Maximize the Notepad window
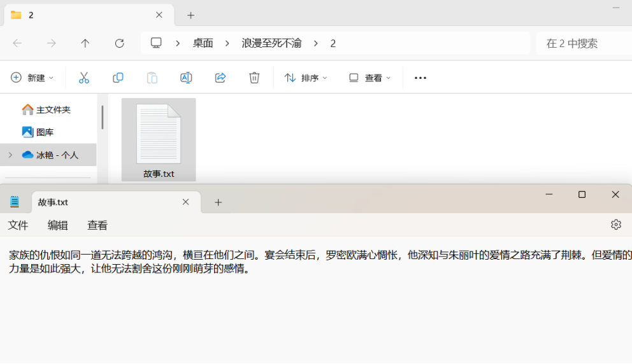632x364 pixels. (582, 195)
